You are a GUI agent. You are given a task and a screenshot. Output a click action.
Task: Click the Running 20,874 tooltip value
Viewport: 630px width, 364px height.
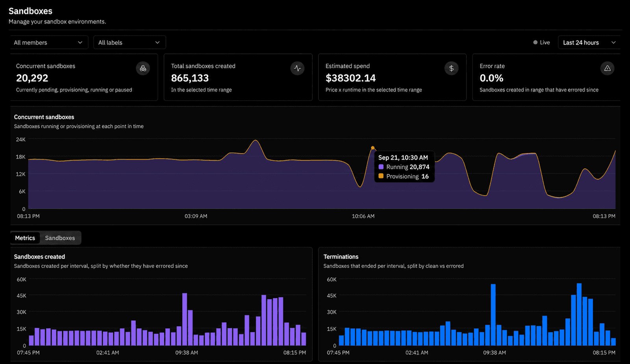(419, 167)
